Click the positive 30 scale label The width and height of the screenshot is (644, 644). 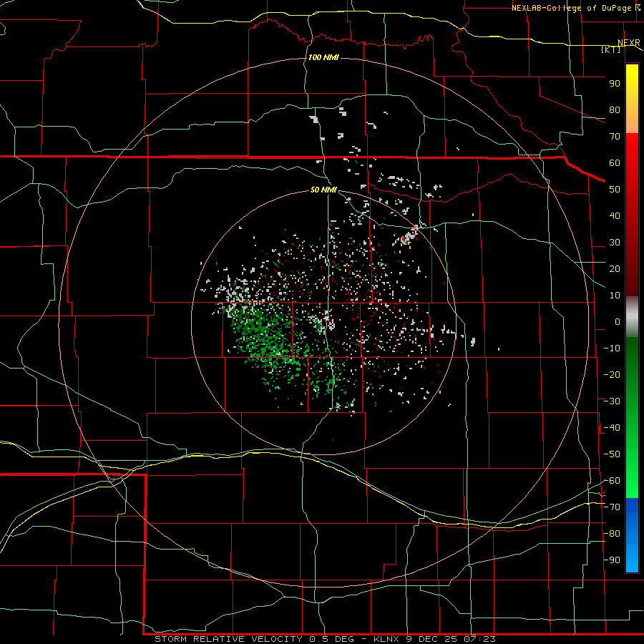click(x=615, y=243)
